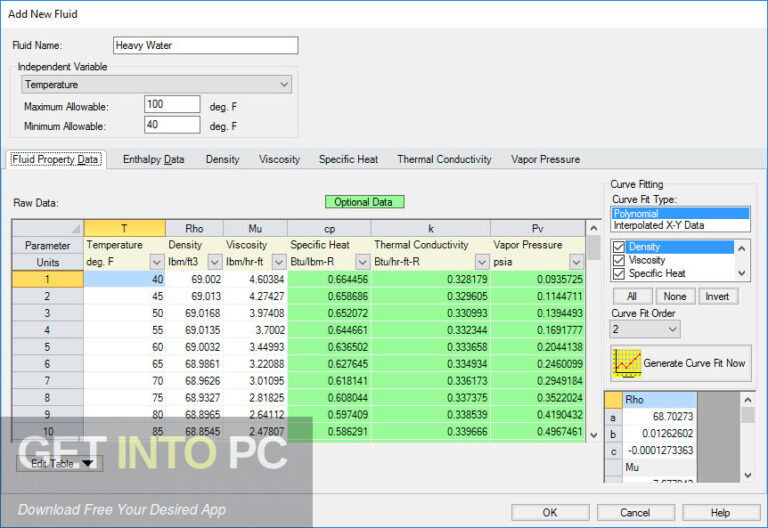This screenshot has height=528, width=768.
Task: Select the Pv column header
Action: (537, 228)
